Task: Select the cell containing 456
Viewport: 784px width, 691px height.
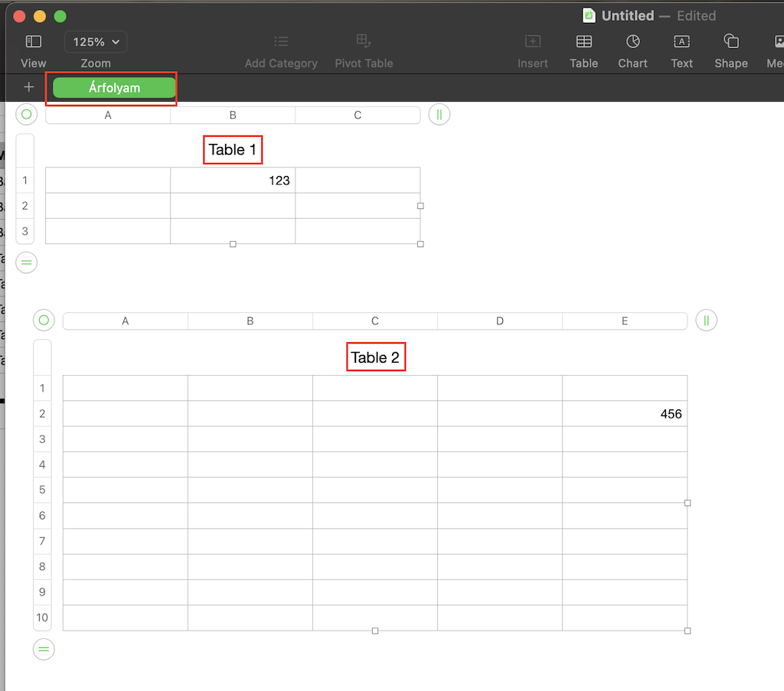Action: [x=625, y=414]
